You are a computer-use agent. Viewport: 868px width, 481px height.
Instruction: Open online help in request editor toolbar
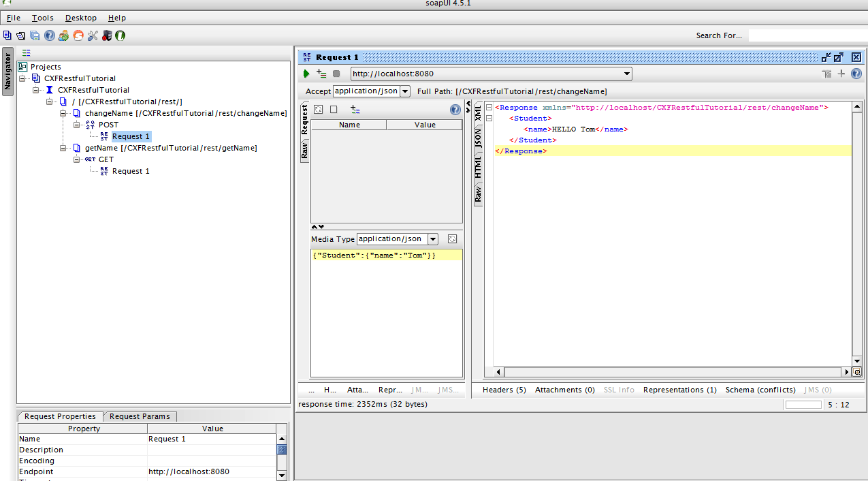[x=856, y=74]
